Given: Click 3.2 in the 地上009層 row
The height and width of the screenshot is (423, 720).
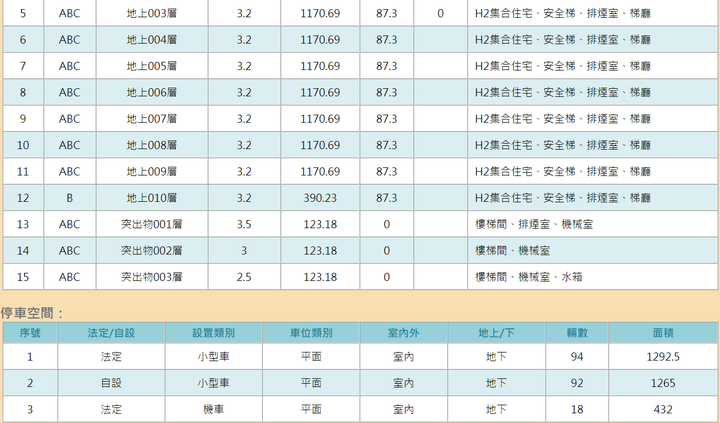Looking at the screenshot, I should [x=244, y=172].
